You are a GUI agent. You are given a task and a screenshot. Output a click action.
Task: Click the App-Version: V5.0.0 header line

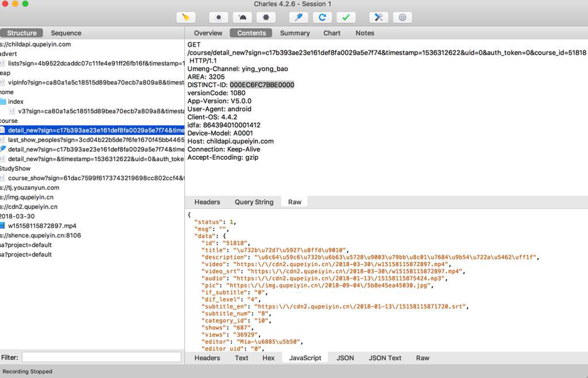coord(219,101)
